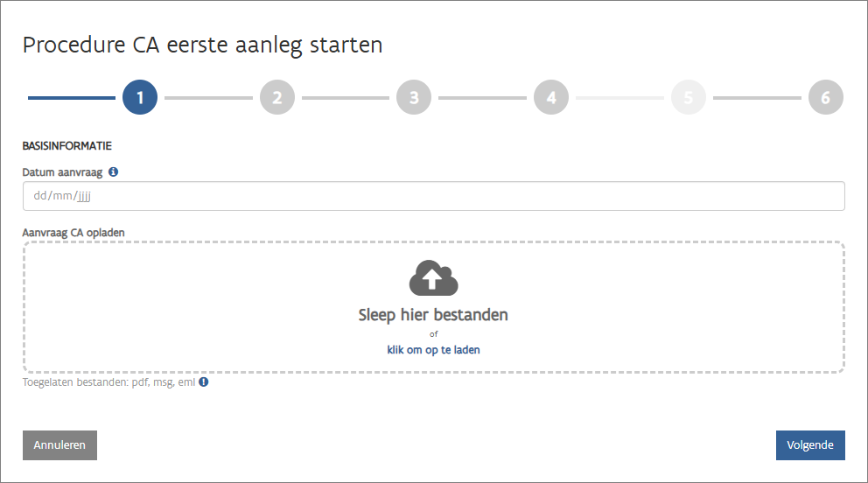
Task: Click the faded step 5 circle
Action: [689, 98]
